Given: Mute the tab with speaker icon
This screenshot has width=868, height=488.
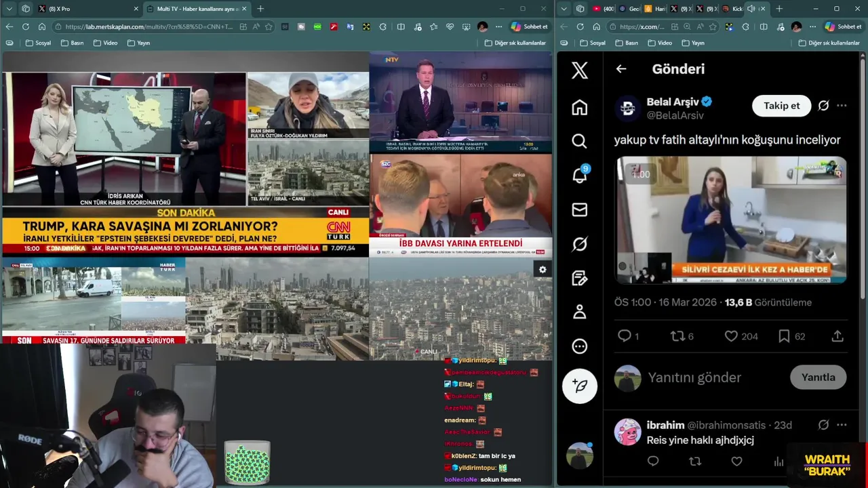Looking at the screenshot, I should pyautogui.click(x=751, y=9).
